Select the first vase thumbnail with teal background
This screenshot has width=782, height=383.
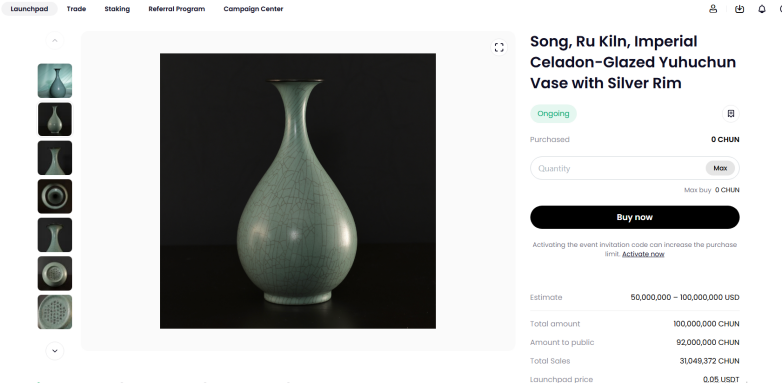[x=55, y=81]
